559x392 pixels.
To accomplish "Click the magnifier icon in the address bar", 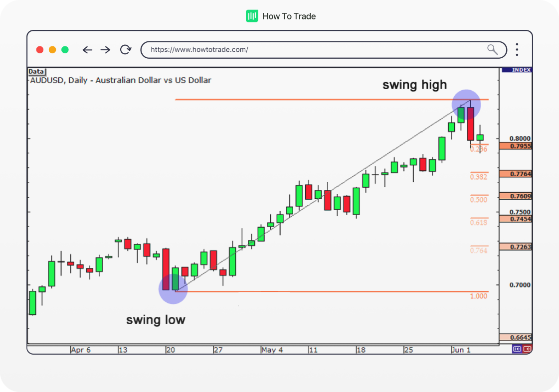I will coord(492,50).
